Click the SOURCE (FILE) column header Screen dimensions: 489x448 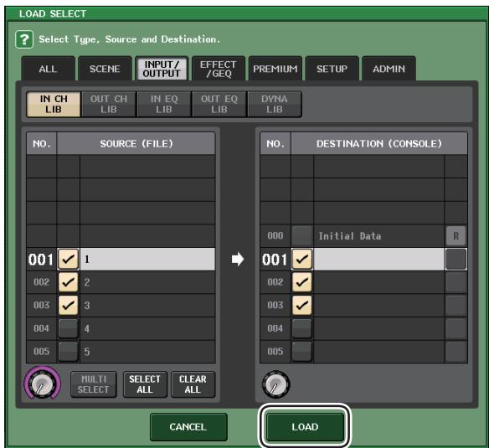point(136,143)
